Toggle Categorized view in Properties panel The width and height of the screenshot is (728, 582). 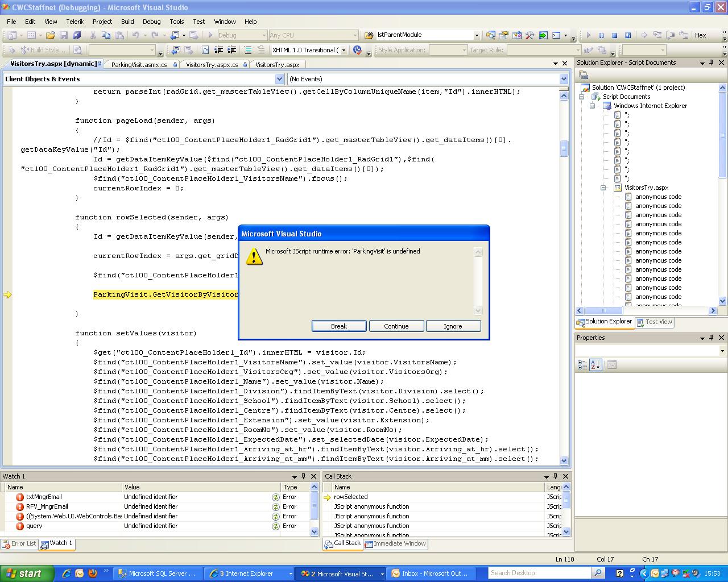click(x=582, y=365)
